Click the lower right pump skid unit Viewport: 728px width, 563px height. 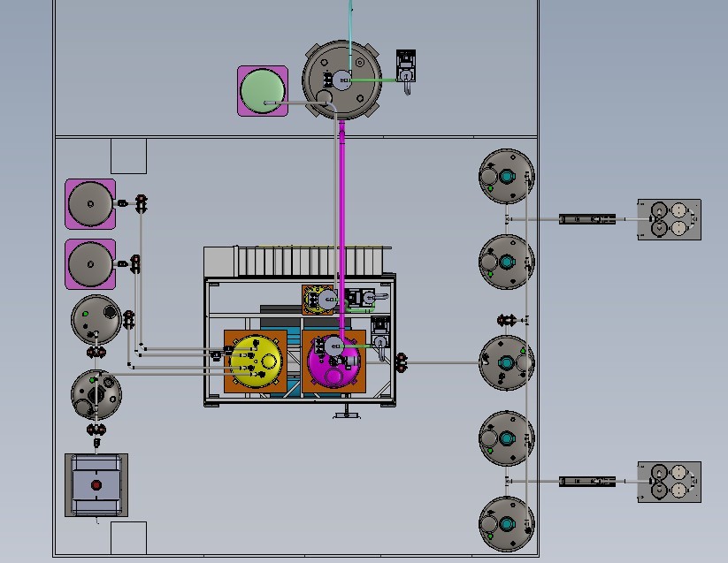tap(669, 482)
